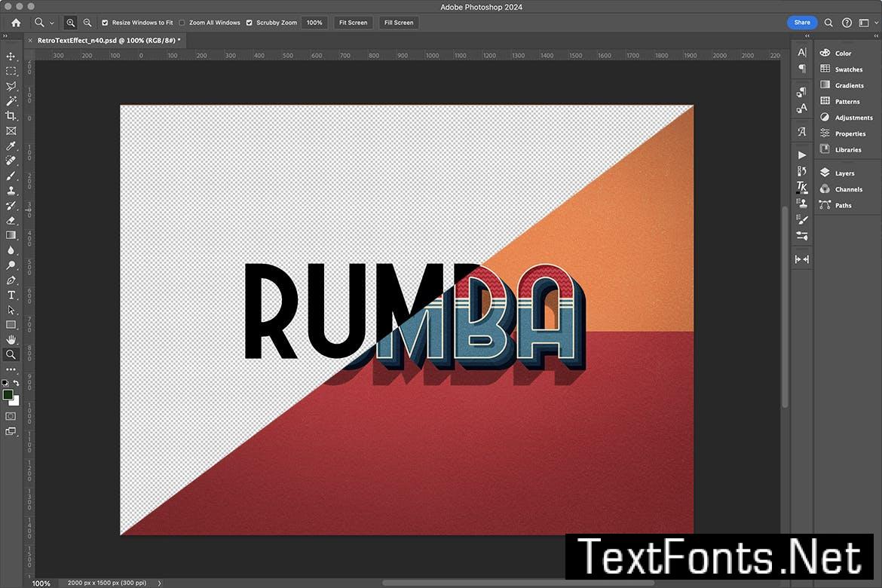Open Edit Toolbar three-dots menu
The height and width of the screenshot is (588, 882).
11,369
